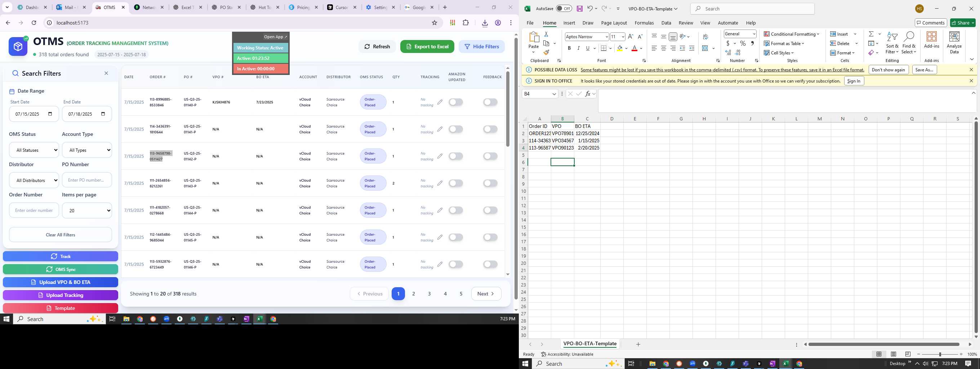Select the Format Painter brush icon
The height and width of the screenshot is (369, 980).
[x=546, y=53]
